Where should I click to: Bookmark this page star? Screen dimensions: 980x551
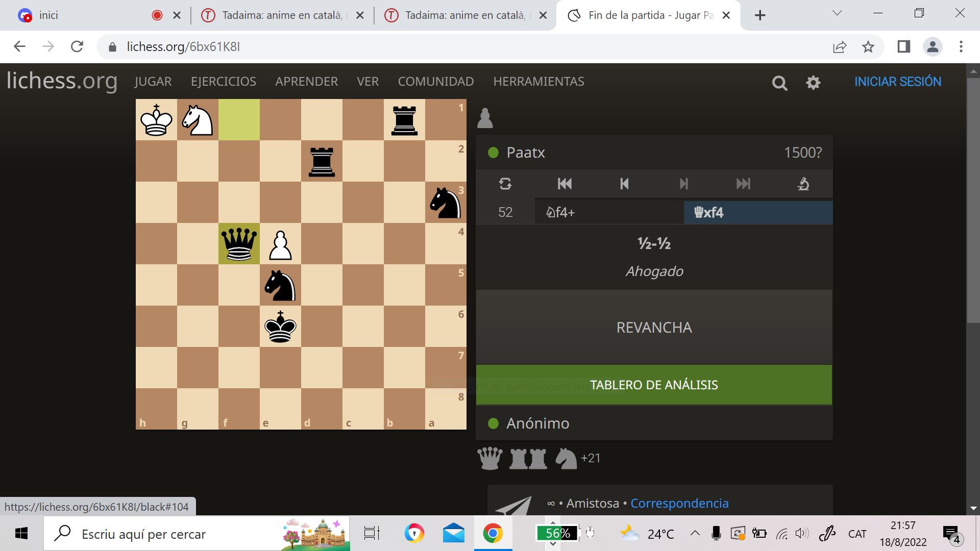[x=868, y=47]
